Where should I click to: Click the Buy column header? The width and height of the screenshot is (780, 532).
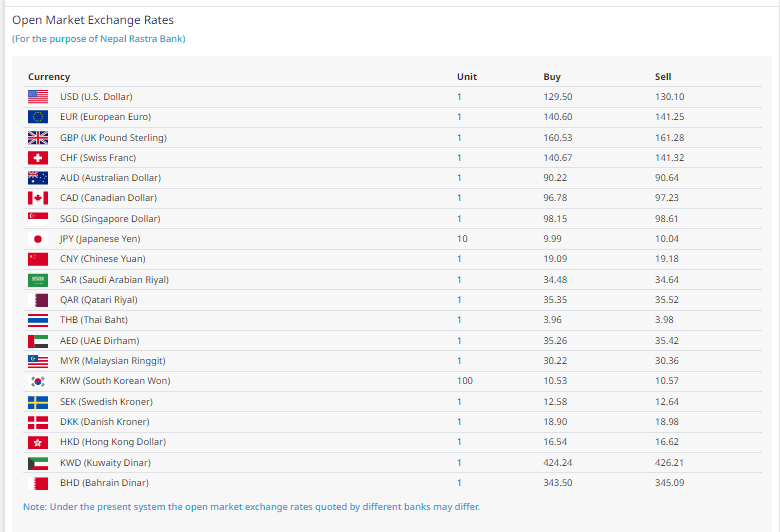click(552, 77)
